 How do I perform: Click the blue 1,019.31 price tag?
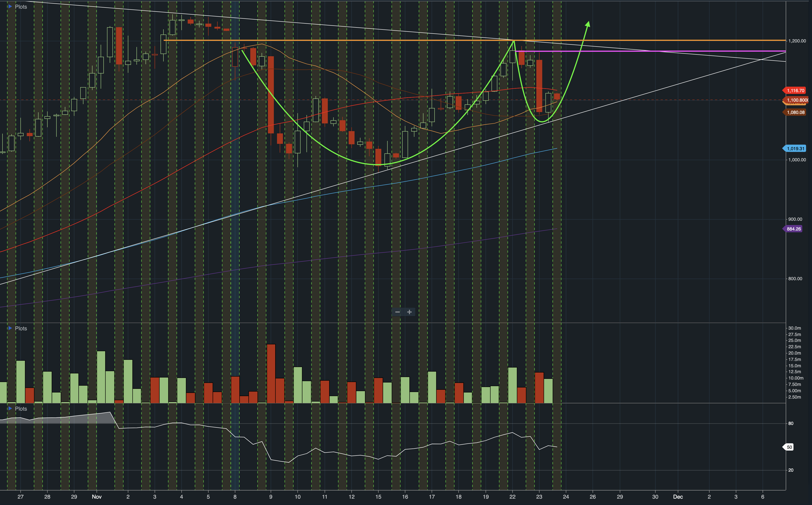click(795, 148)
